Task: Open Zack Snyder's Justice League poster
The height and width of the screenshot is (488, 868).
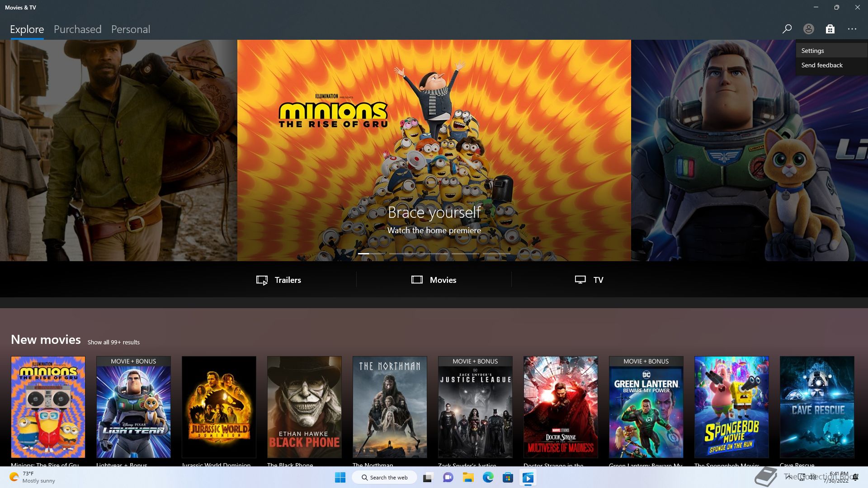Action: 475,407
